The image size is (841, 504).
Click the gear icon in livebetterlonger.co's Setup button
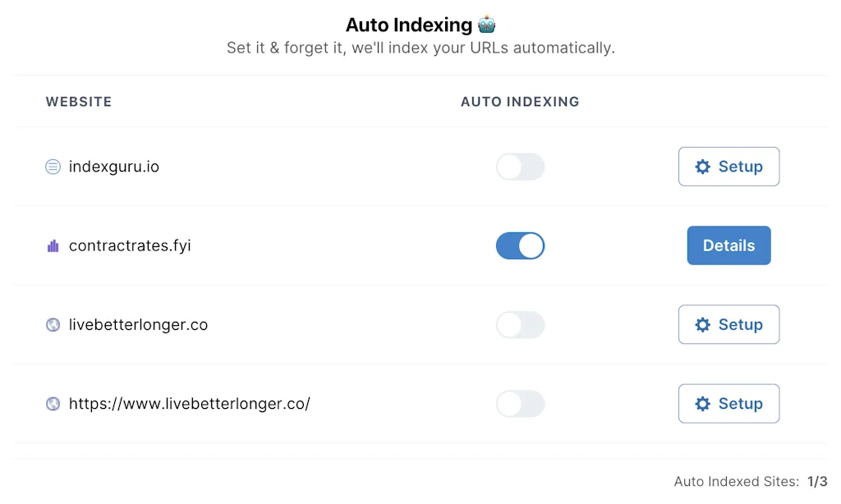click(702, 324)
